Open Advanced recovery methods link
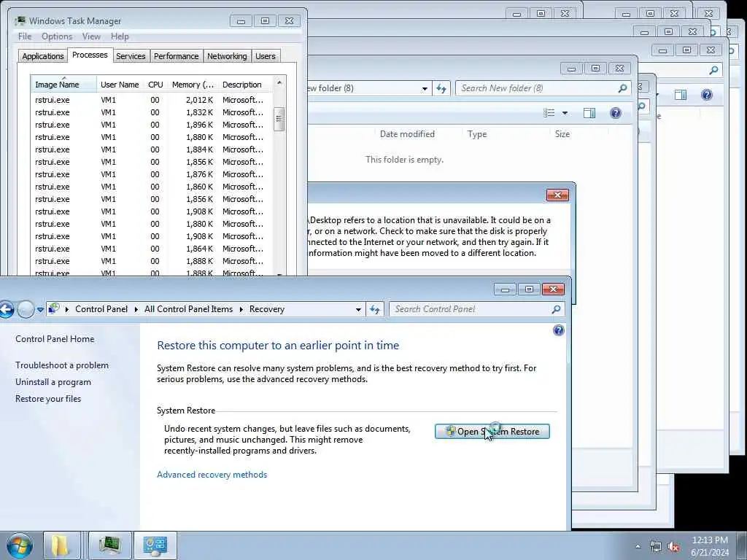747x560 pixels. coord(212,475)
